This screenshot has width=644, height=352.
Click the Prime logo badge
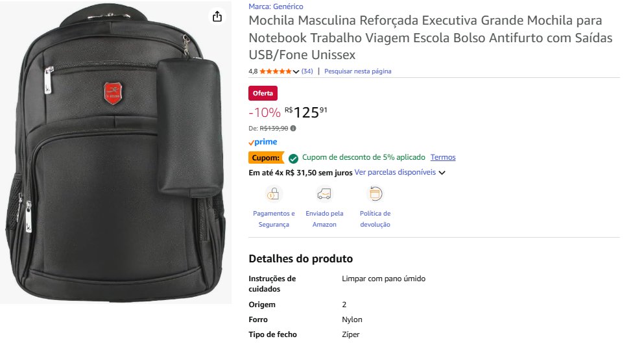263,142
